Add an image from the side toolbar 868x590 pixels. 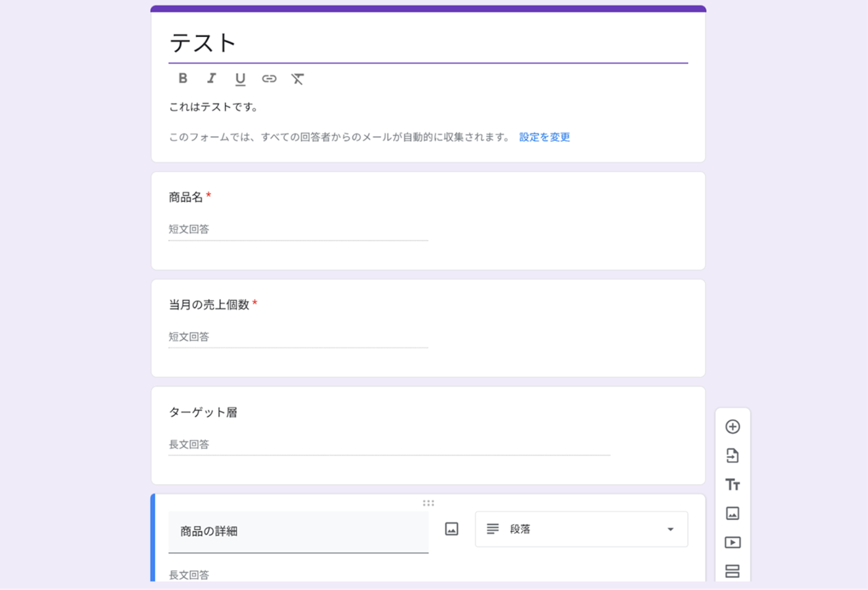tap(732, 513)
